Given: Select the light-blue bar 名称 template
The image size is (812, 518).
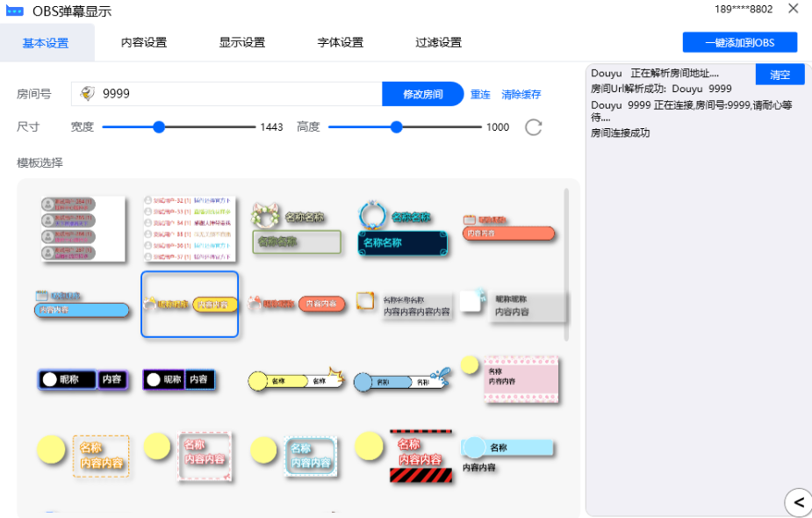Looking at the screenshot, I should pyautogui.click(x=507, y=456).
